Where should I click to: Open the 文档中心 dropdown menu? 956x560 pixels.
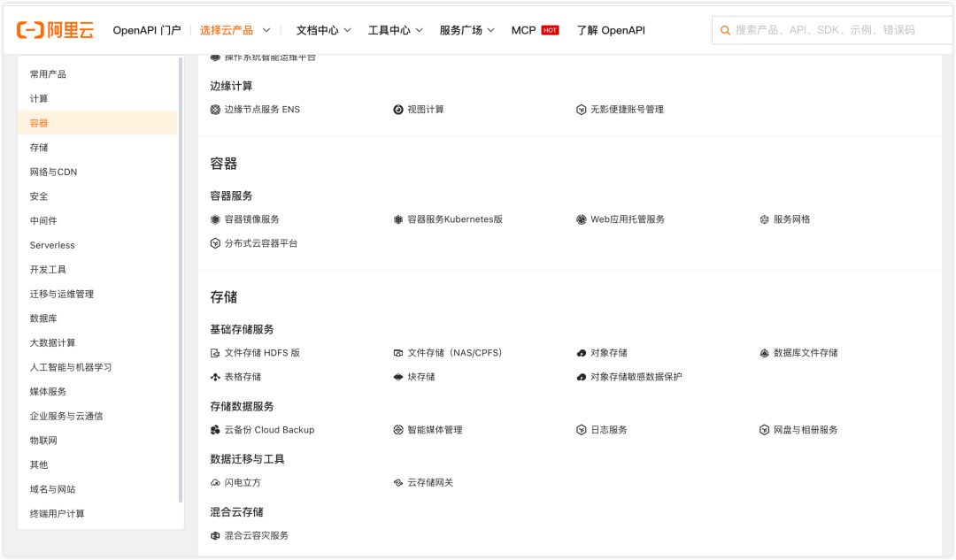(x=323, y=30)
